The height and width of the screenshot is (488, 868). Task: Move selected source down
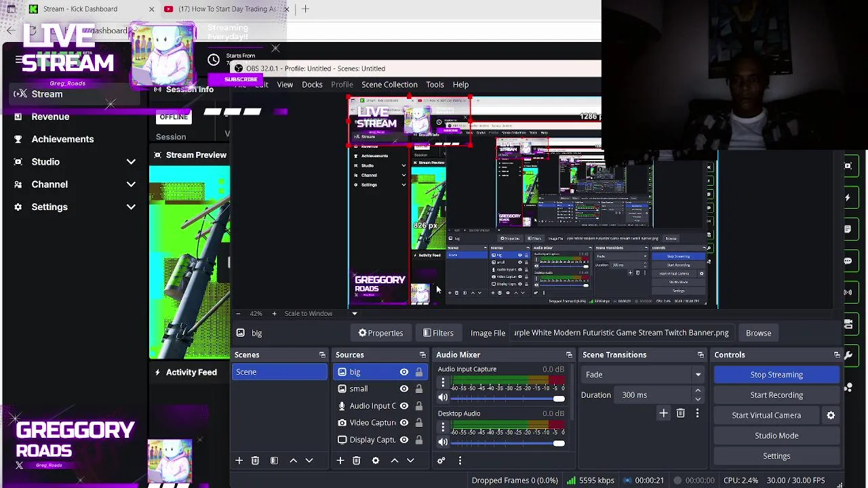coord(410,461)
